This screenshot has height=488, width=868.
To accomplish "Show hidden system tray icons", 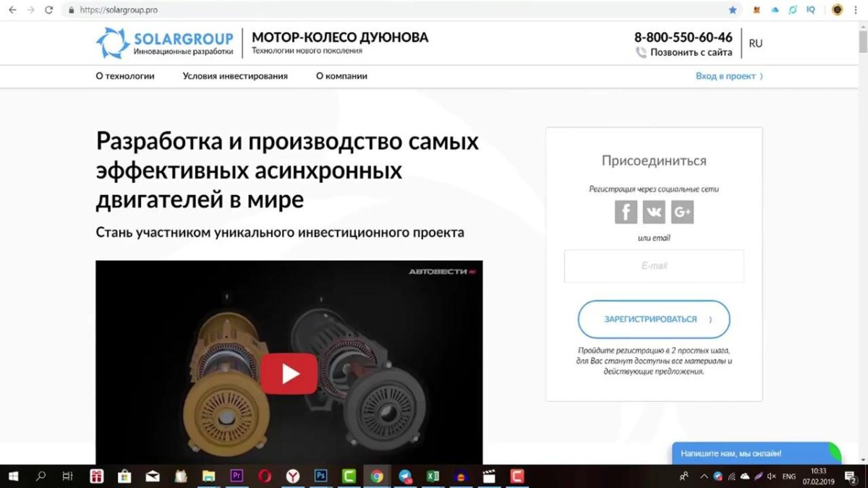I will tap(705, 476).
